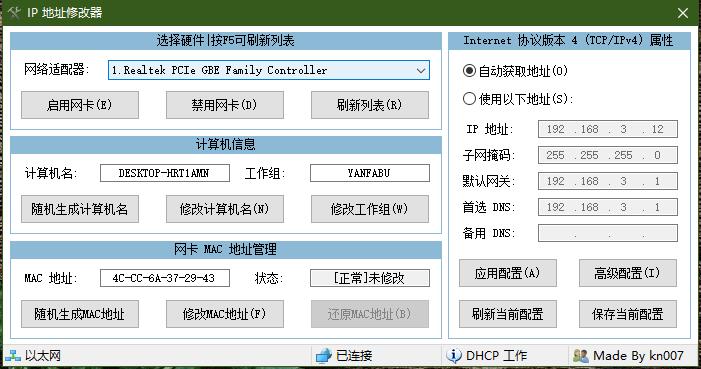Click the IP 地址 field 192.168.3.12
The width and height of the screenshot is (701, 369).
coord(608,129)
